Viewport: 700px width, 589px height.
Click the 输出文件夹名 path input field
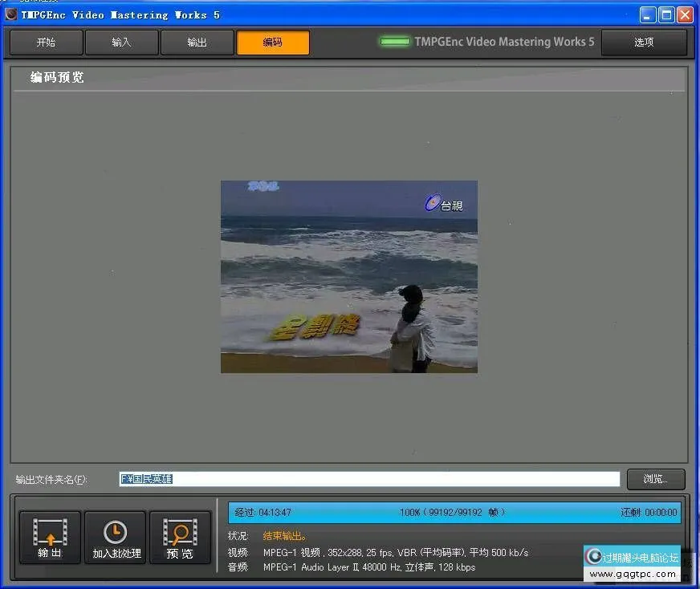pyautogui.click(x=369, y=479)
